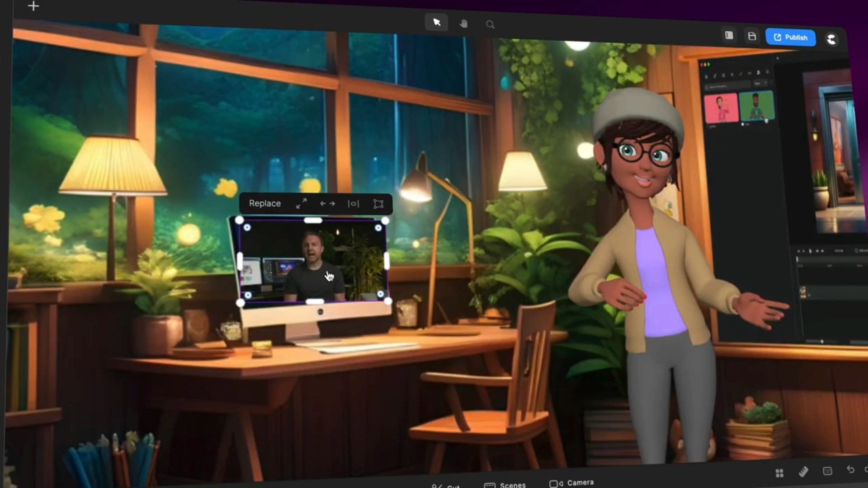This screenshot has width=868, height=488.
Task: Click the fit width icon
Action: (x=353, y=204)
